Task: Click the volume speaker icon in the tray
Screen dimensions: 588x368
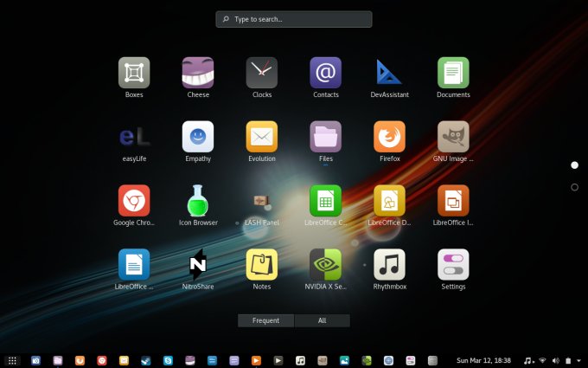Action: 555,360
